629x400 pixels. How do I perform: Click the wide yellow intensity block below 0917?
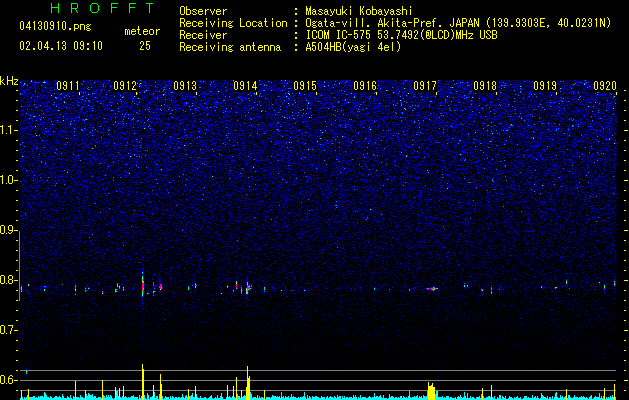pyautogui.click(x=431, y=391)
